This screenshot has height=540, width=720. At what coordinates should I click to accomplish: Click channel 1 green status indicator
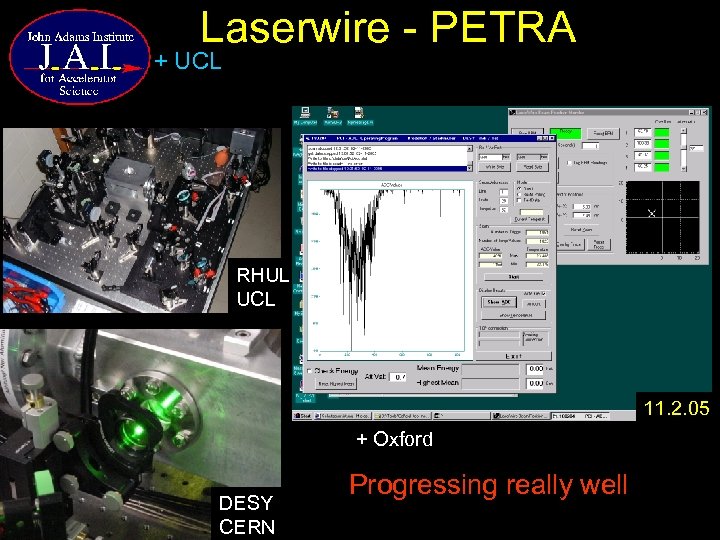coord(662,133)
